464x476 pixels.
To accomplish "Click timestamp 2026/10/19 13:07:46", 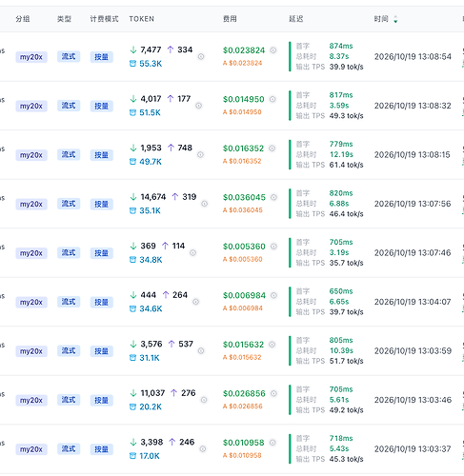I will 413,253.
